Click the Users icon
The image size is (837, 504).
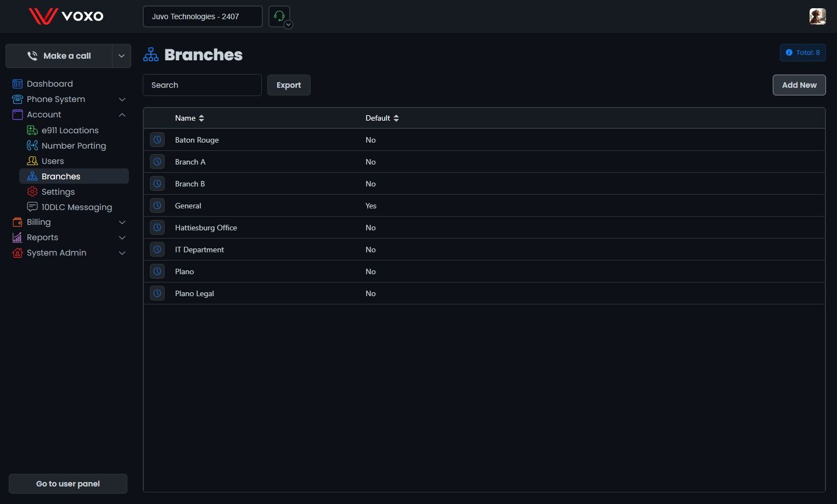click(x=32, y=161)
